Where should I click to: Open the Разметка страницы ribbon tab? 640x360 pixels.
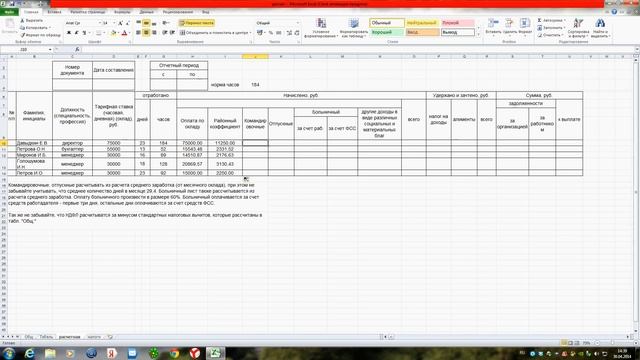88,12
